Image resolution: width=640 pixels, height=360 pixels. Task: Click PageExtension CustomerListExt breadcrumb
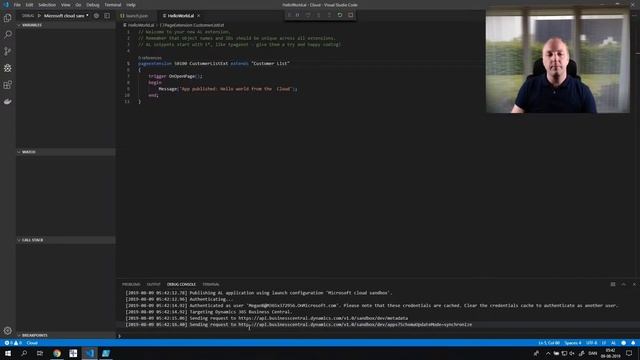(x=192, y=25)
